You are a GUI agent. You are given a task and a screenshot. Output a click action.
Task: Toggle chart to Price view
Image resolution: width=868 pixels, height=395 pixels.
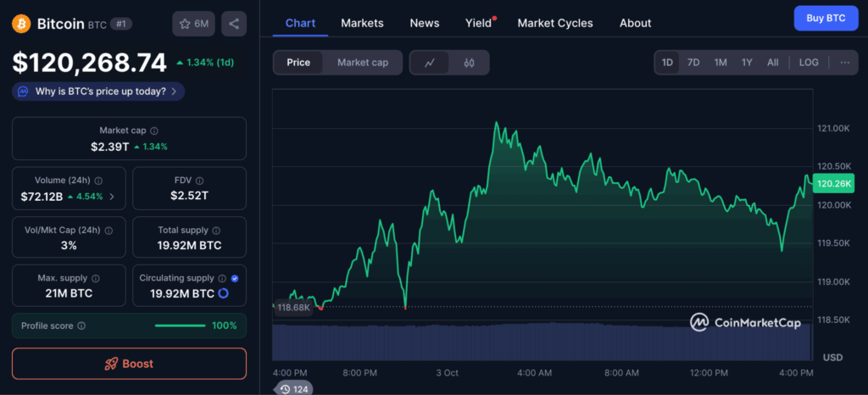[298, 63]
